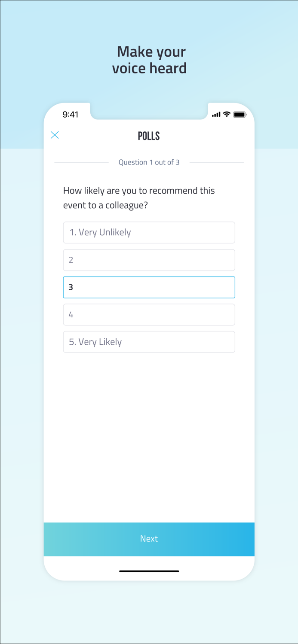The image size is (298, 644).
Task: Tap the divider line left of question counter
Action: (x=82, y=163)
